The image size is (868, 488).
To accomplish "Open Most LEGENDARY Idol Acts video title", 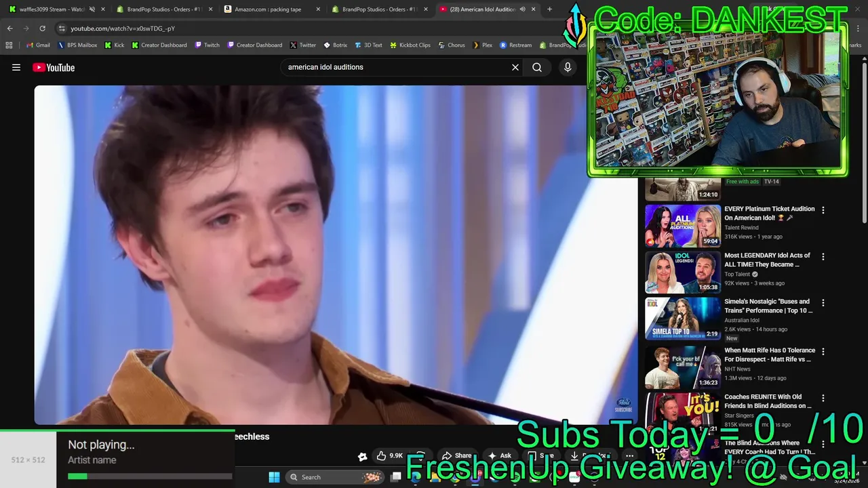I will (767, 260).
